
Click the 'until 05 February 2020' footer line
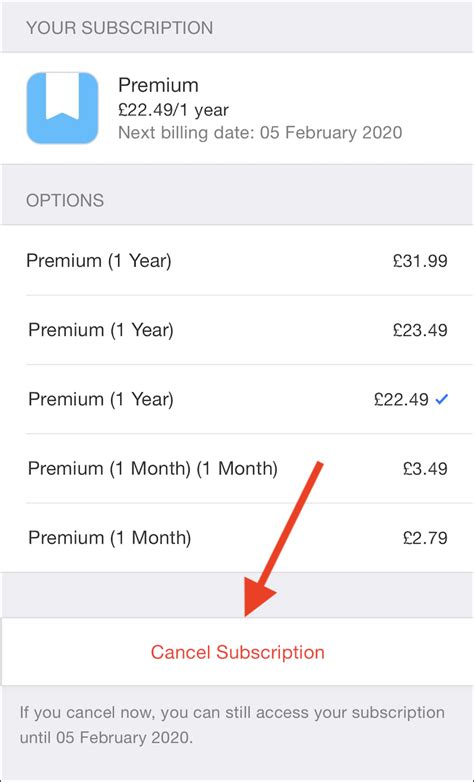pyautogui.click(x=106, y=737)
